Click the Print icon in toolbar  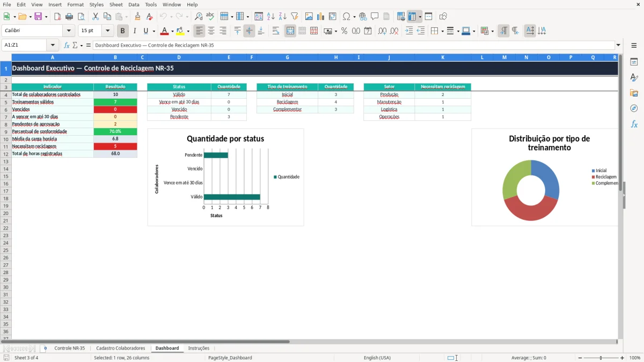pyautogui.click(x=69, y=17)
